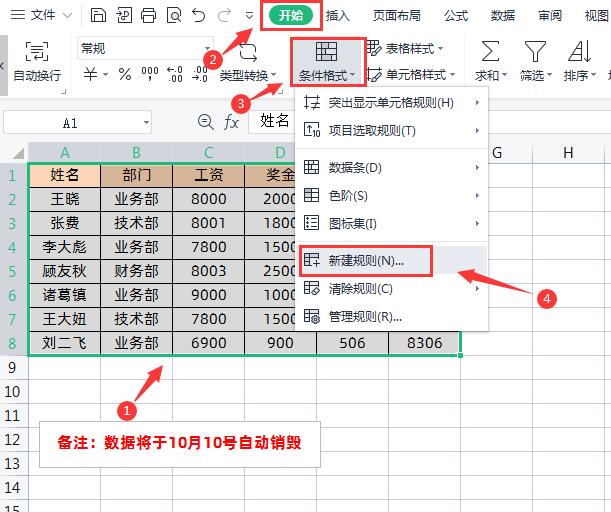Select column C header
The height and width of the screenshot is (512, 611).
208,153
